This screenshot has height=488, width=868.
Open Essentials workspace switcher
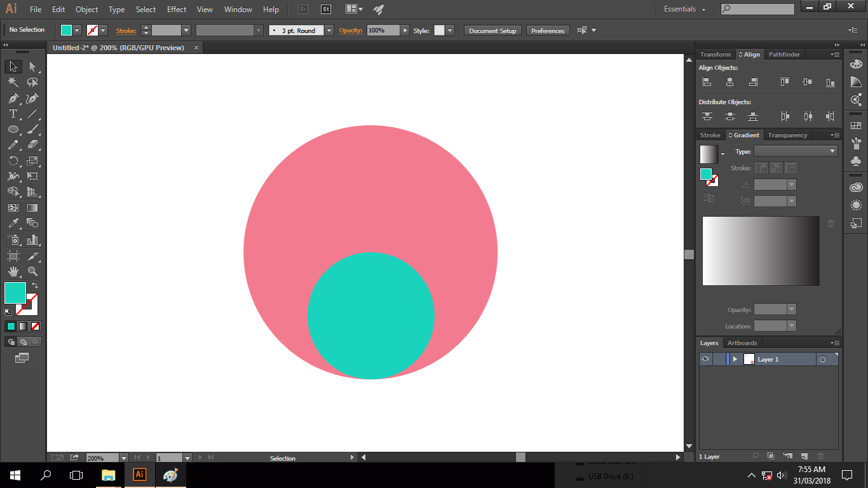(x=685, y=10)
